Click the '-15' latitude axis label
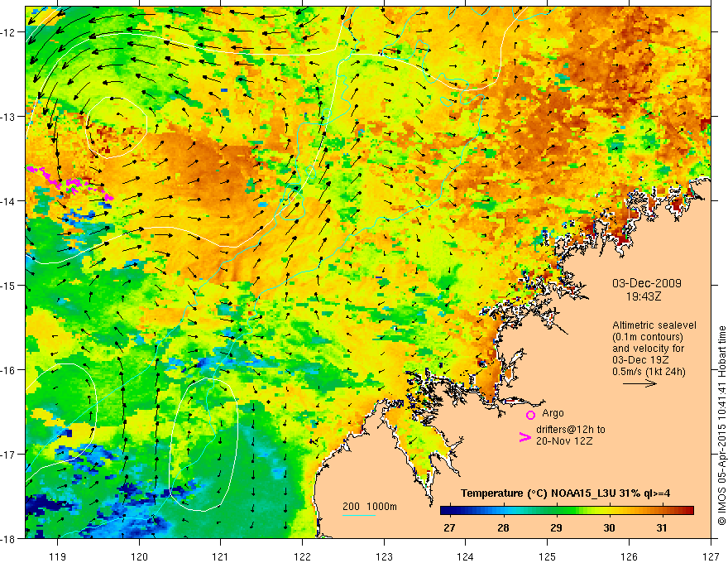 (8, 285)
